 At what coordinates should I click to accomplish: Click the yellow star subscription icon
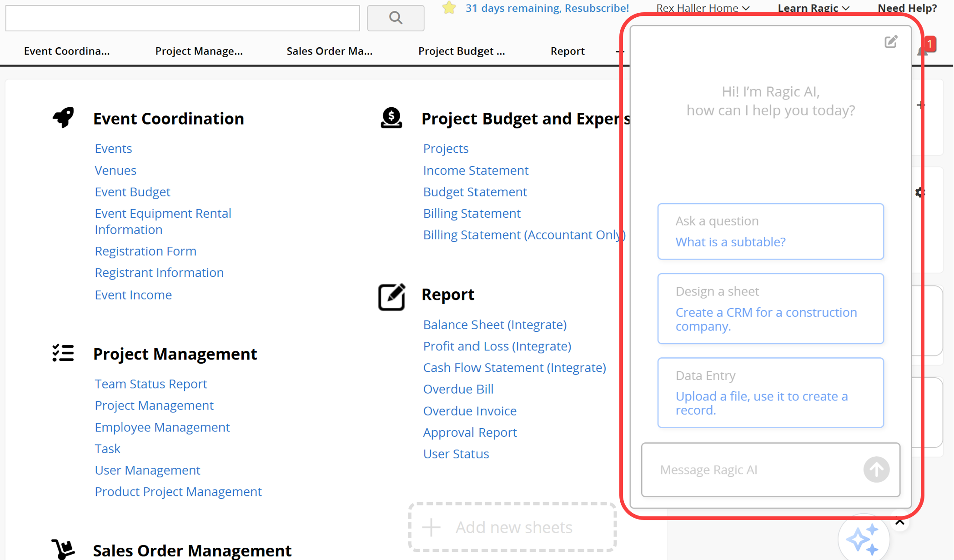coord(449,8)
